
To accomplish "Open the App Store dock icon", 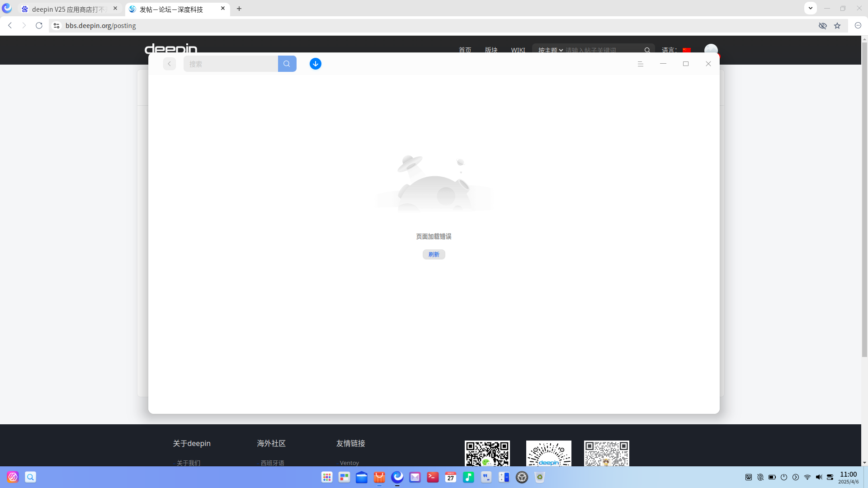I will 379,477.
